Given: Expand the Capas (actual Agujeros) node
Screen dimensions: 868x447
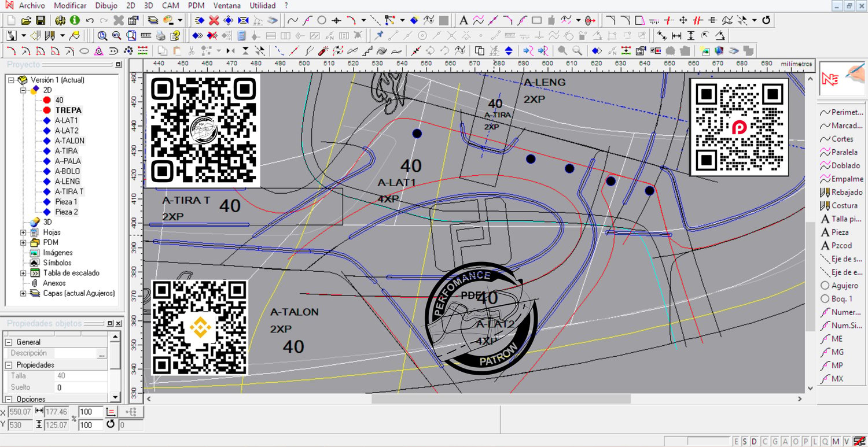Looking at the screenshot, I should click(24, 293).
